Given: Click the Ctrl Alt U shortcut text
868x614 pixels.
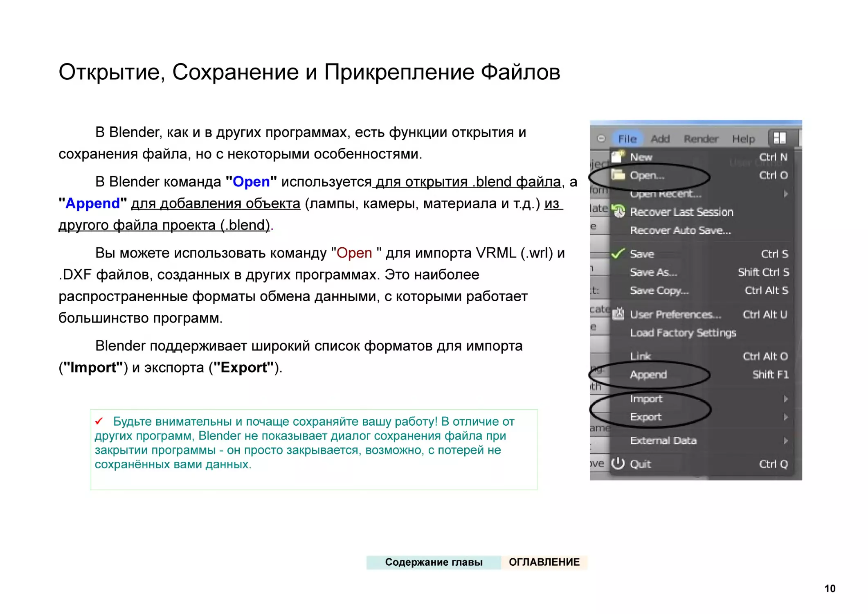Looking at the screenshot, I should [x=765, y=314].
